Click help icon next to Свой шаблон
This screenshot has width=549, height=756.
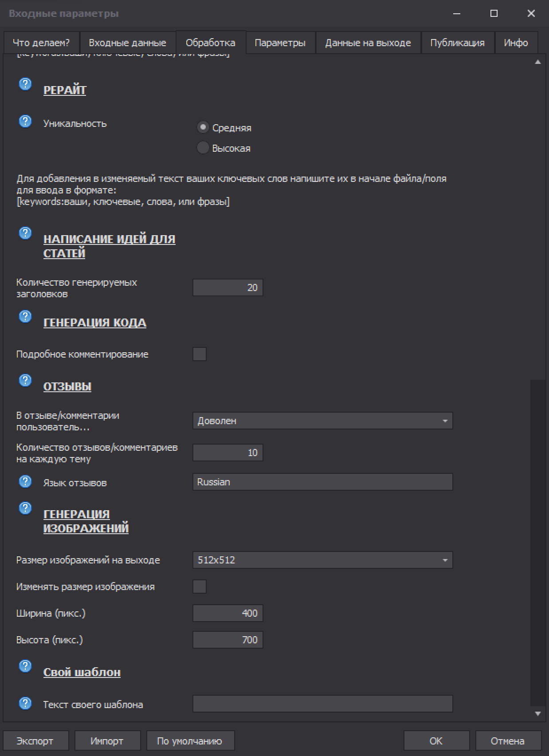[x=25, y=666]
